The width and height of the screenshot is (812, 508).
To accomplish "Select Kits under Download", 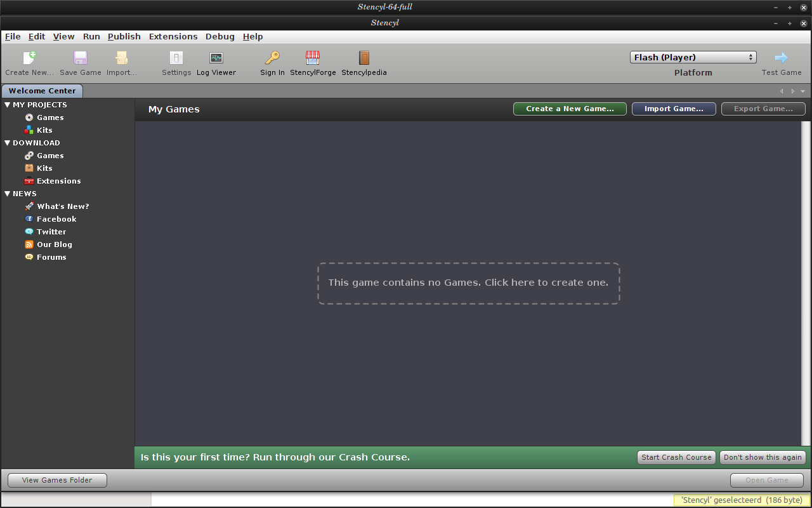I will point(44,168).
